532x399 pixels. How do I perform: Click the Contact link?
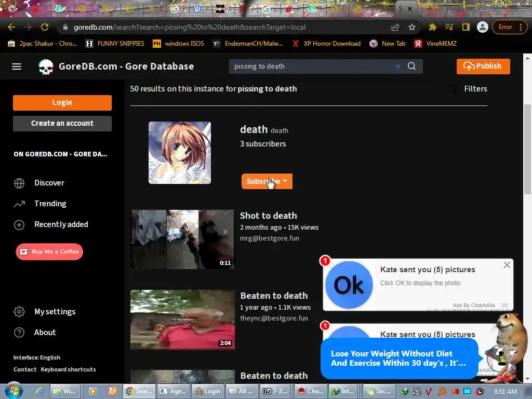click(25, 369)
